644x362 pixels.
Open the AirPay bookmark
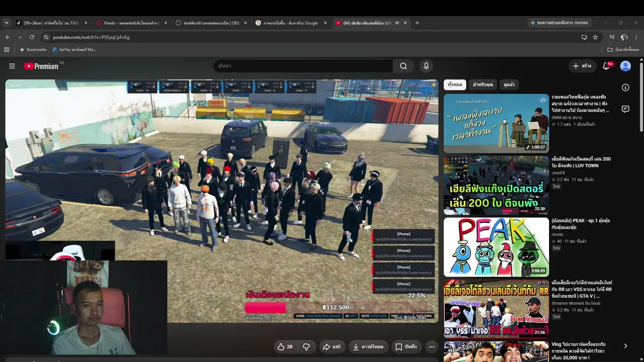coord(74,50)
